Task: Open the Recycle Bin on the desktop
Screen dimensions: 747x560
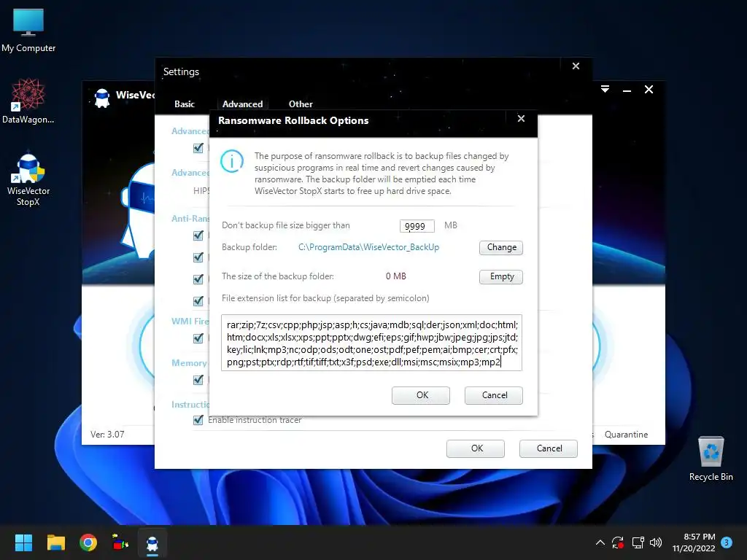Action: point(711,459)
